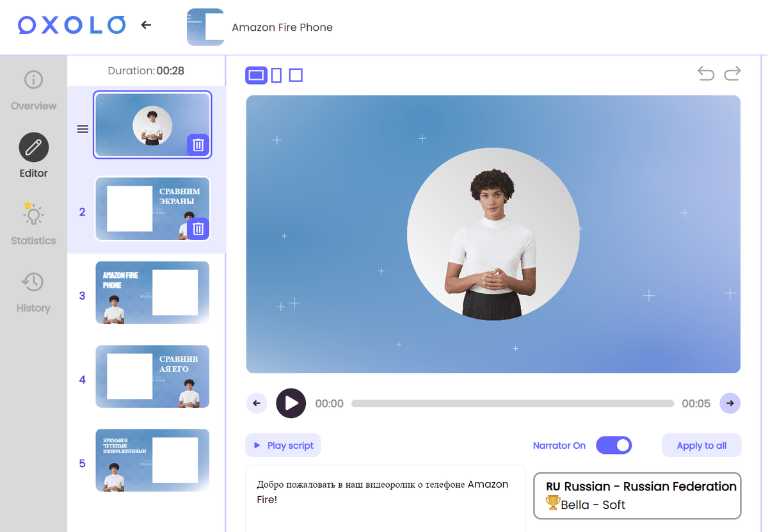Open the Statistics panel

(x=33, y=223)
